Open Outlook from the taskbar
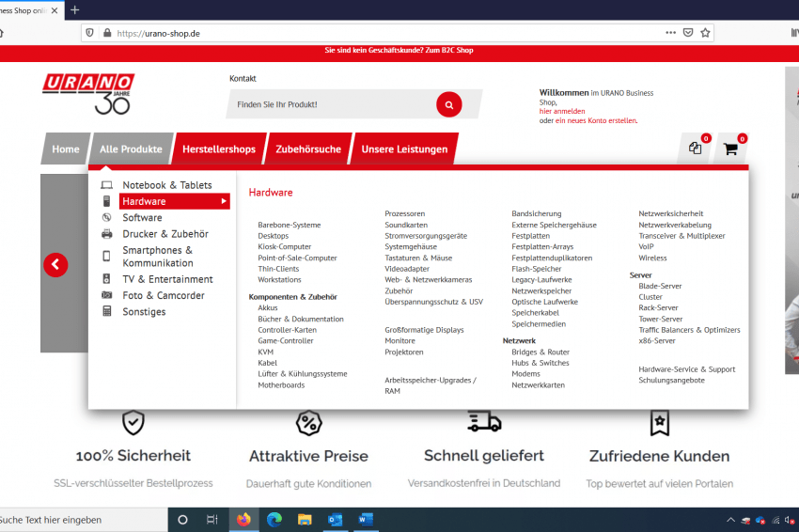This screenshot has width=799, height=532. (x=336, y=520)
